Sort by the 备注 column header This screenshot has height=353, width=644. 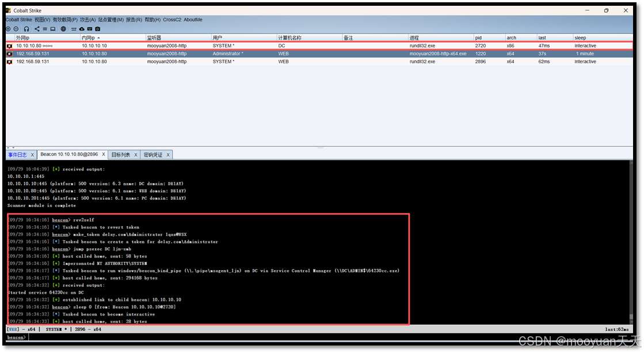tap(375, 38)
